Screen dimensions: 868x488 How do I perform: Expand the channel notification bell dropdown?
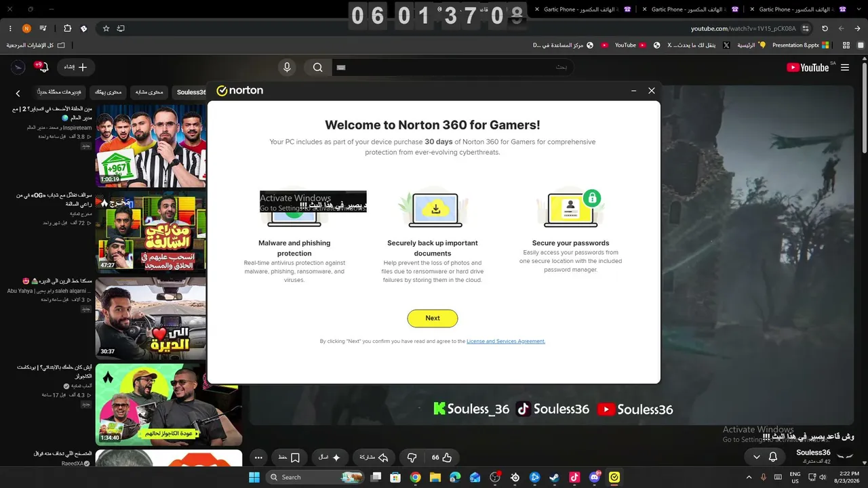tap(766, 457)
